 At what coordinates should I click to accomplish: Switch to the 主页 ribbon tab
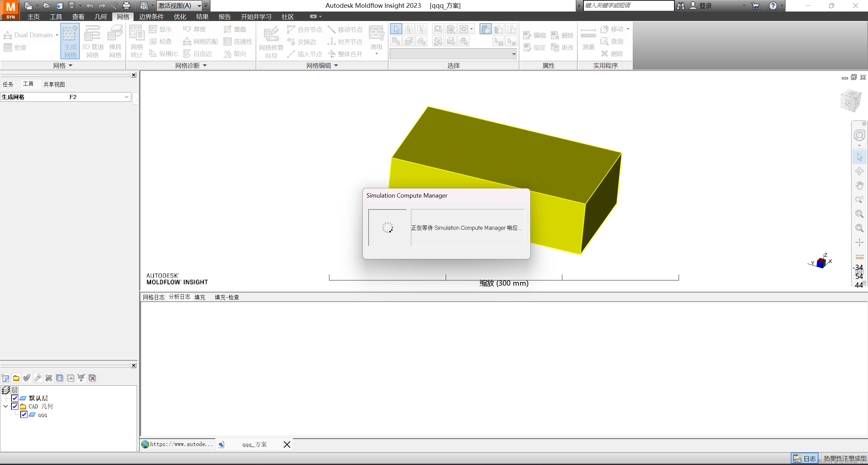tap(34, 17)
